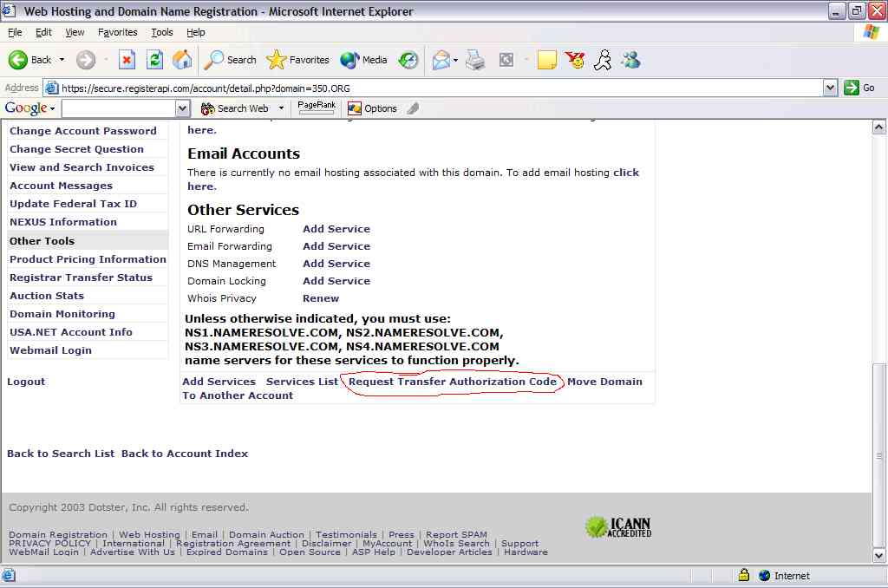Click the Back arrow icon

(x=17, y=60)
